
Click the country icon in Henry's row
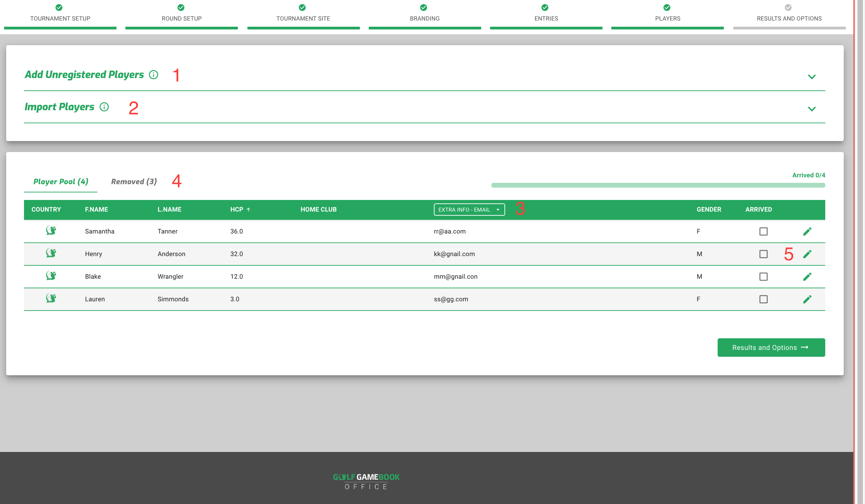tap(51, 253)
